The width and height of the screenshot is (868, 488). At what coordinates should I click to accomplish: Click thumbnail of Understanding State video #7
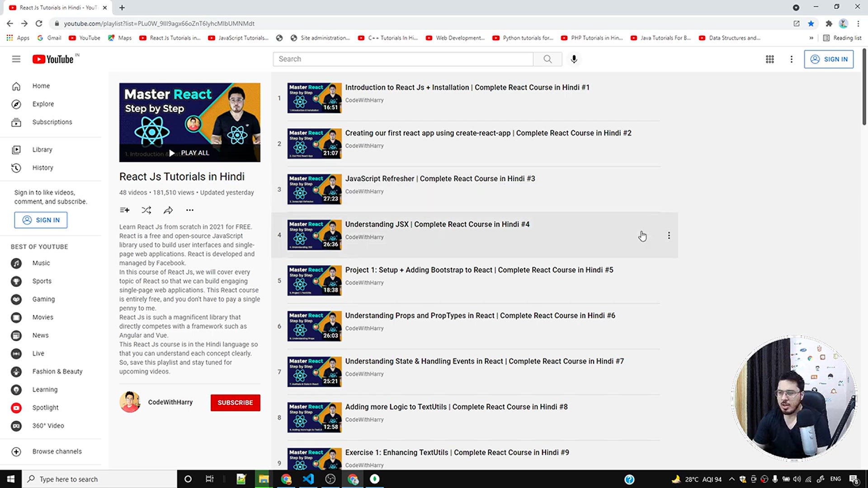coord(315,372)
